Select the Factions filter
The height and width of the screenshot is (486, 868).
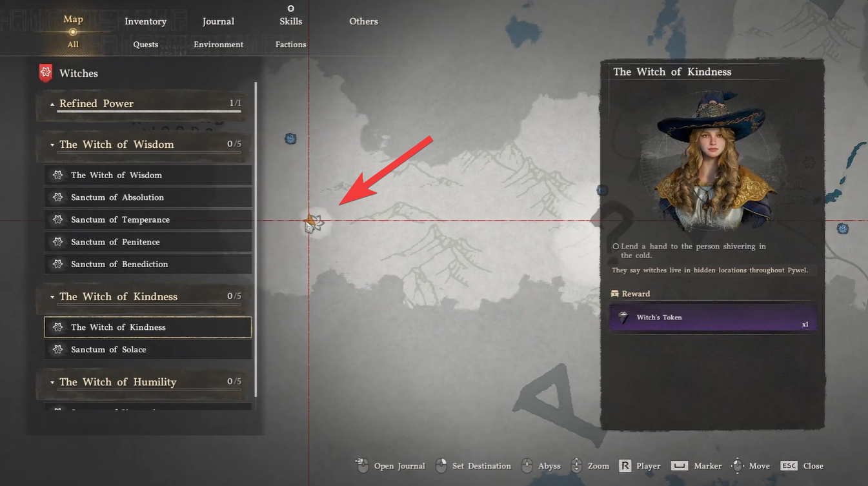(x=290, y=45)
